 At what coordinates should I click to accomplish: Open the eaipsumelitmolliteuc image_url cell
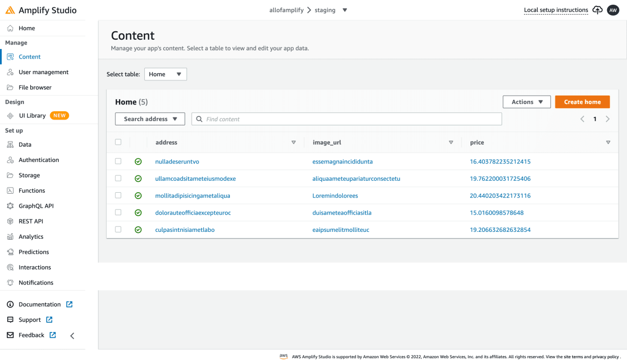pyautogui.click(x=341, y=230)
